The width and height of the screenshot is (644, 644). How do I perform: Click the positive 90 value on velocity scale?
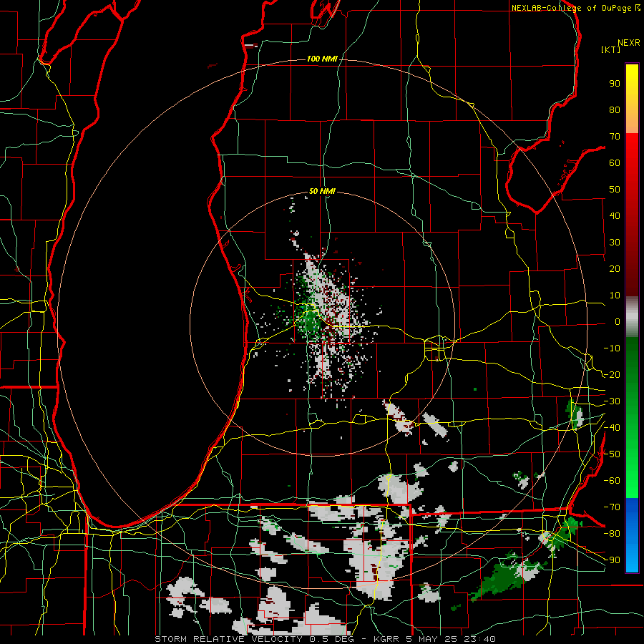pyautogui.click(x=615, y=84)
